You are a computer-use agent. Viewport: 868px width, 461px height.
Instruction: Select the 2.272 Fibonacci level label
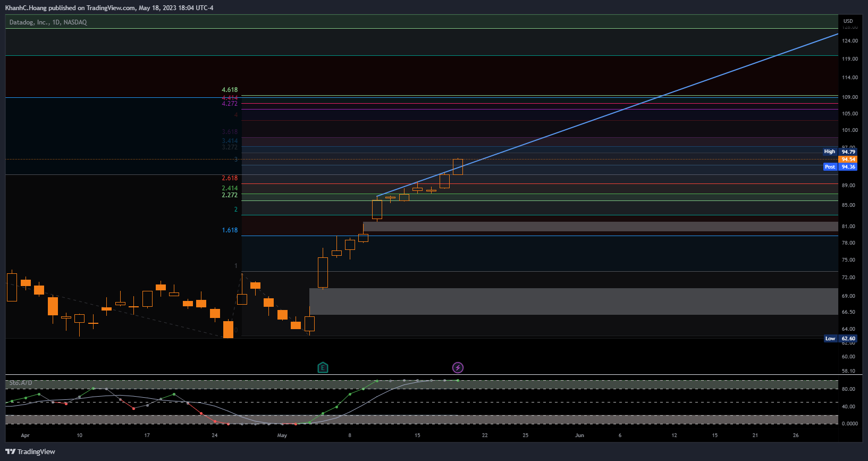(230, 195)
